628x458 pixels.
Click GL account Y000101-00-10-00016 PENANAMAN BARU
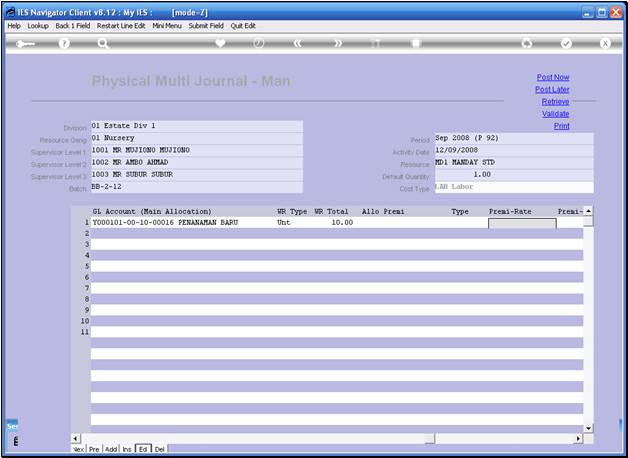[x=165, y=223]
